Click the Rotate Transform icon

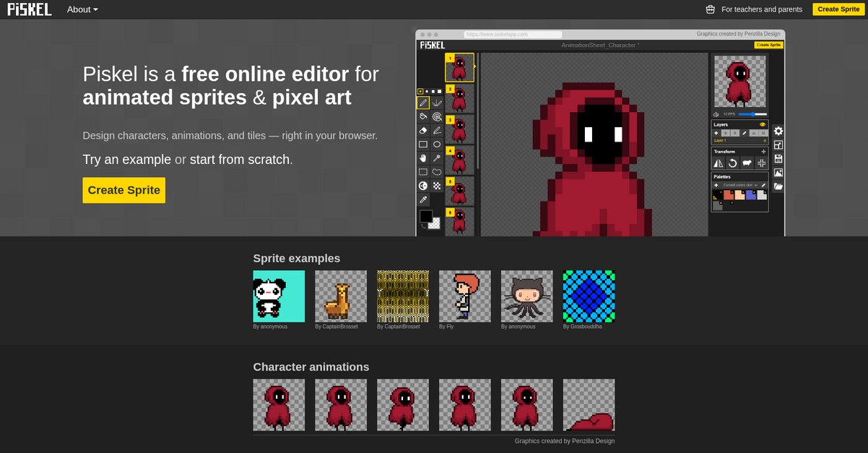point(732,163)
